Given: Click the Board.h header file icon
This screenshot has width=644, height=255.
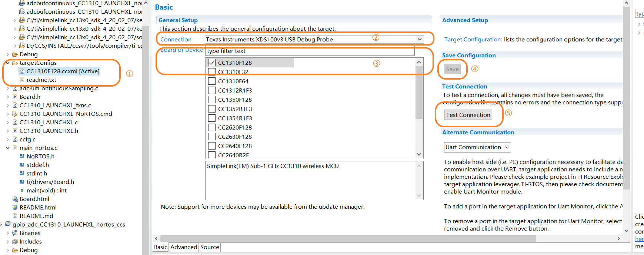Looking at the screenshot, I should (x=15, y=97).
